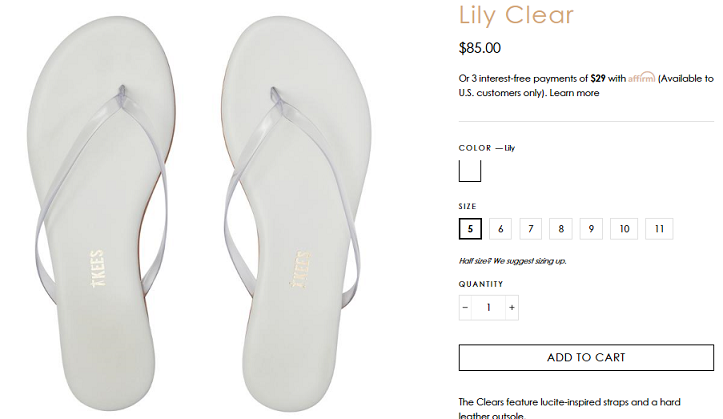Click the TKEES logo on left sandal

coord(97,269)
